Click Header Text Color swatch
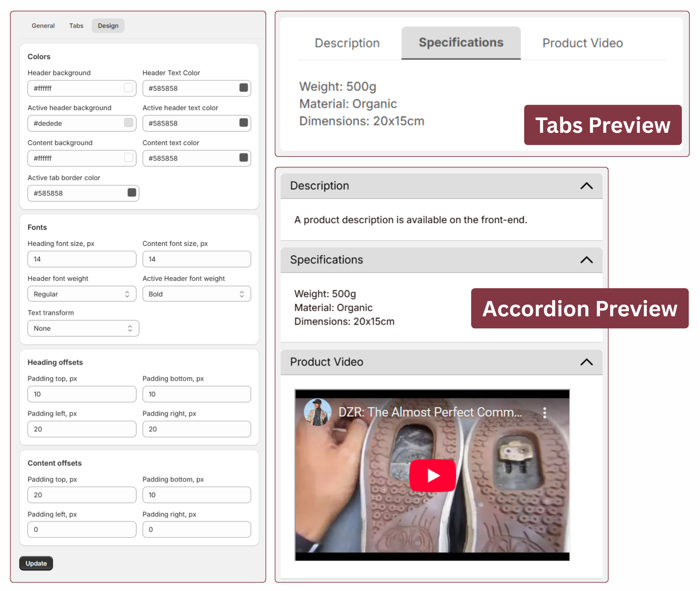 244,88
